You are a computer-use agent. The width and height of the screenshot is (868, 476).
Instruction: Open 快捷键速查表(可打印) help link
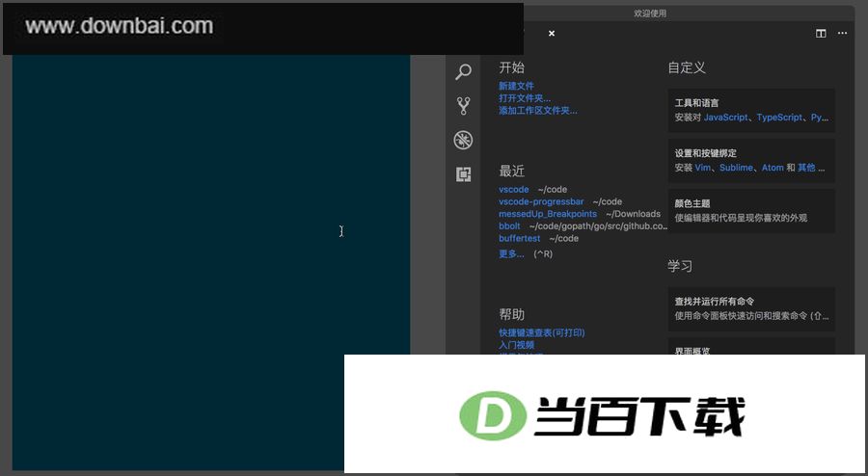(x=541, y=332)
